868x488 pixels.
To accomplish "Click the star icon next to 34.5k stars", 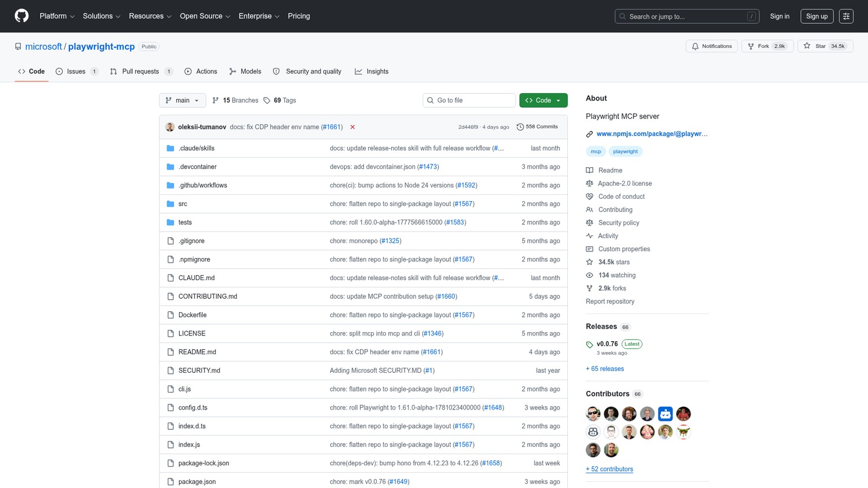I will pyautogui.click(x=589, y=262).
